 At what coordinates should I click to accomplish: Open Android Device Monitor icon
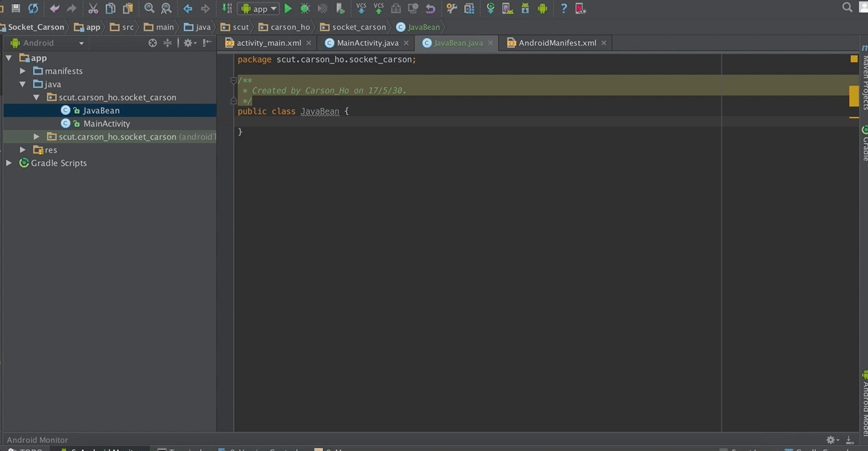click(x=542, y=8)
